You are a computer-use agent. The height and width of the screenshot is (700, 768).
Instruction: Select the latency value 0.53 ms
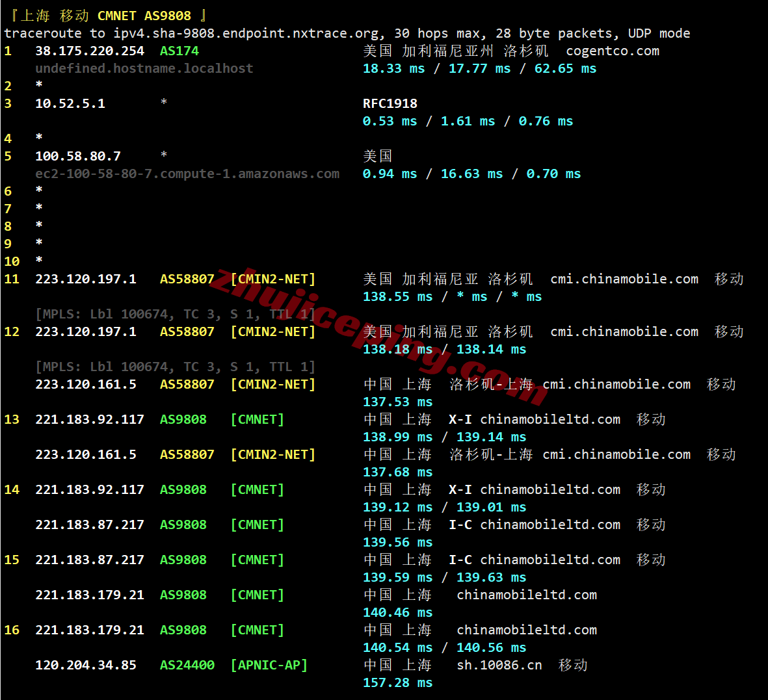[390, 122]
